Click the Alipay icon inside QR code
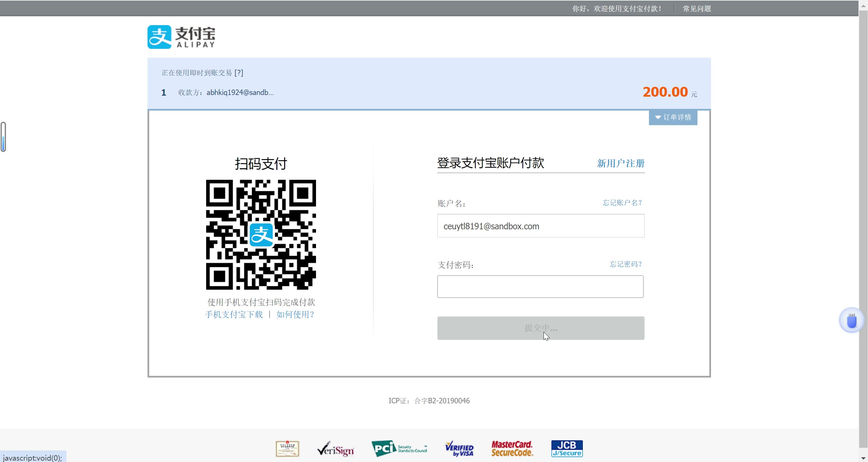 tap(261, 235)
